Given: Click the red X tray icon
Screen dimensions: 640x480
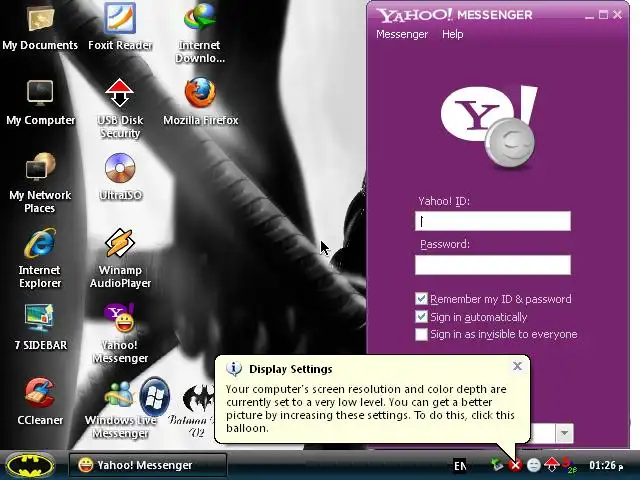Looking at the screenshot, I should tap(516, 465).
